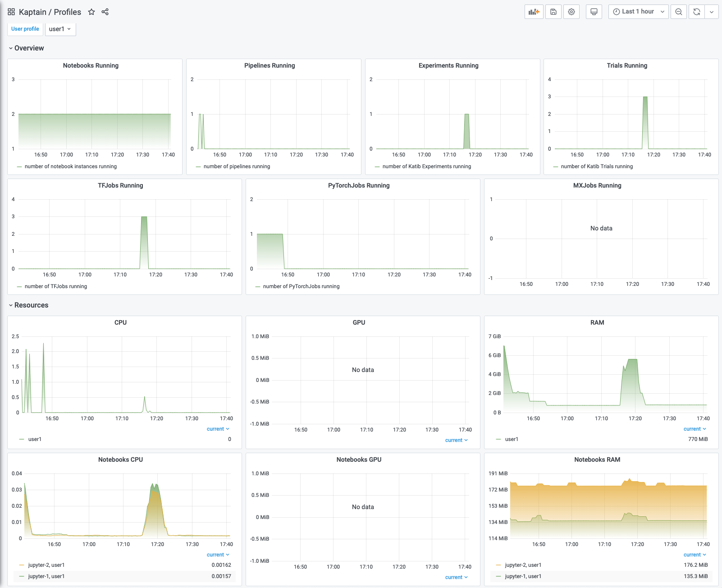Toggle jupyter-1, user1 in Notebooks RAM legend
This screenshot has width=722, height=588.
(x=523, y=576)
